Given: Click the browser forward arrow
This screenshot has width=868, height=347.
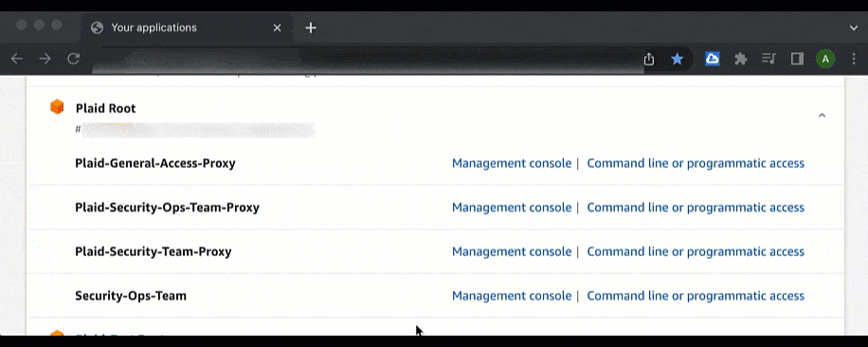Looking at the screenshot, I should coord(45,59).
